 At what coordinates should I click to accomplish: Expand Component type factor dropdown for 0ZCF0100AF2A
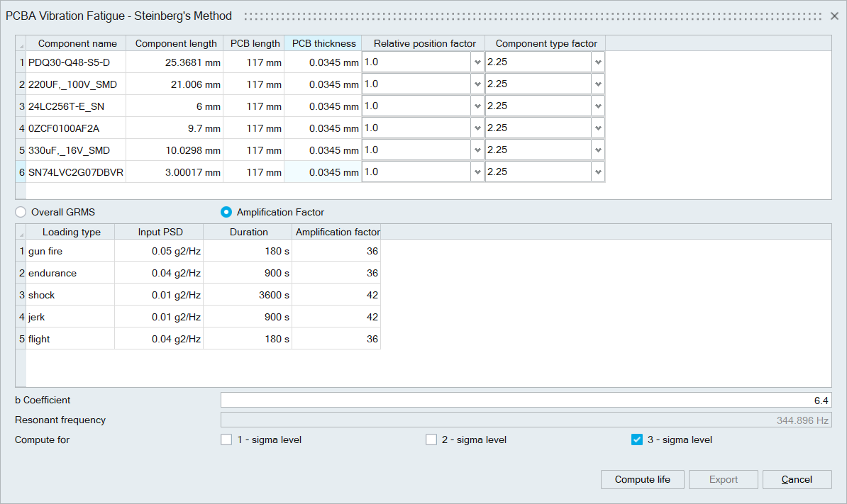(x=598, y=128)
